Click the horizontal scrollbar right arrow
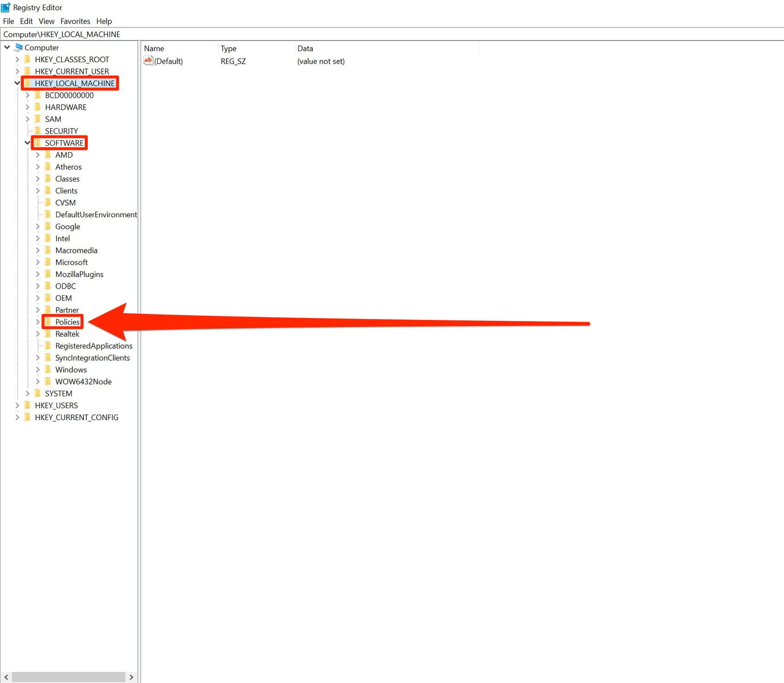The image size is (784, 683). pyautogui.click(x=132, y=677)
